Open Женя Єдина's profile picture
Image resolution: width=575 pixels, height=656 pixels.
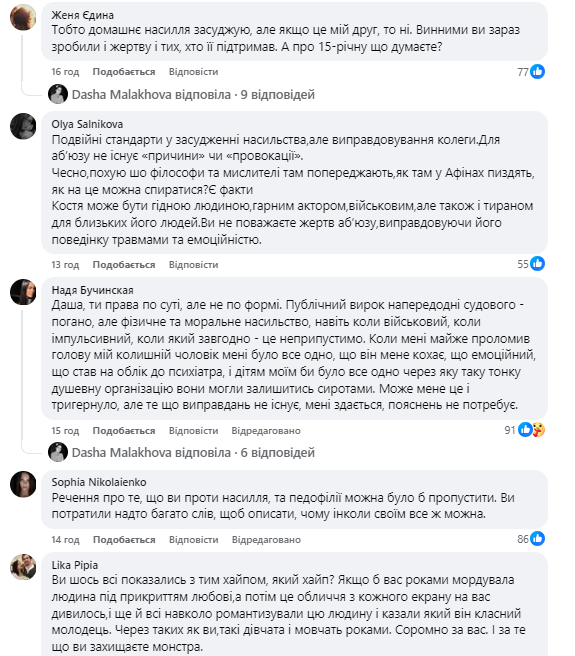pos(23,18)
